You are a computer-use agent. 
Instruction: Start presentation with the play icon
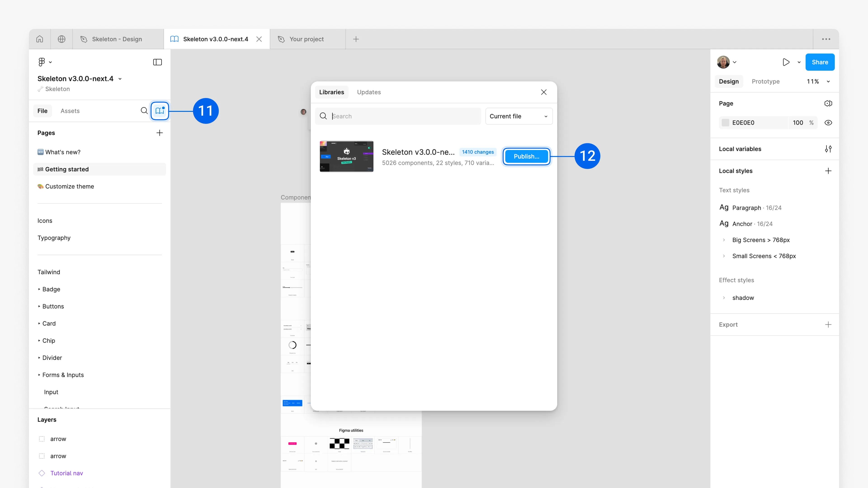(x=786, y=62)
